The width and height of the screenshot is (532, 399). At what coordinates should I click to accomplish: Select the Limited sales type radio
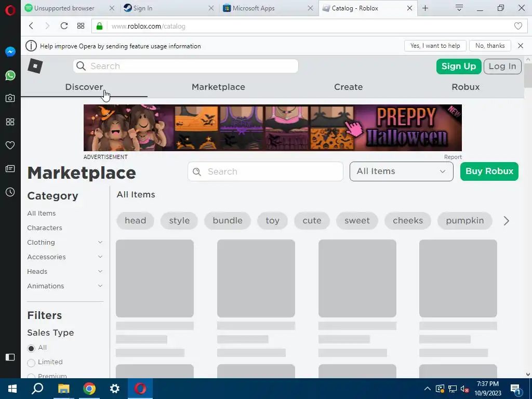pyautogui.click(x=31, y=363)
